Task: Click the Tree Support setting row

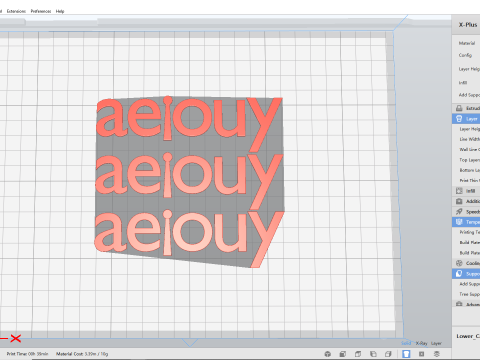Action: click(x=469, y=294)
